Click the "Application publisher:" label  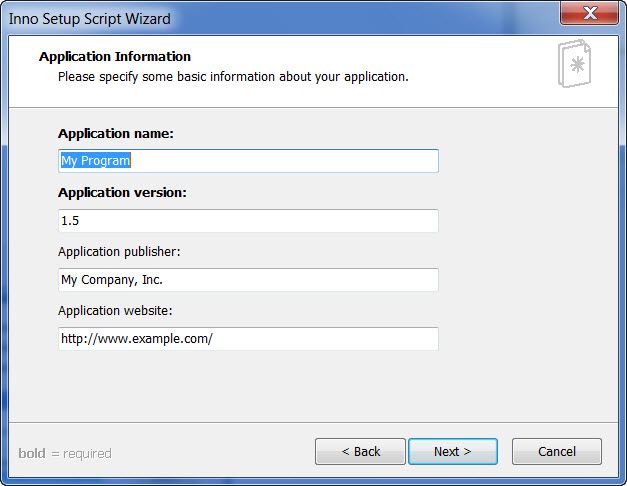(x=119, y=251)
